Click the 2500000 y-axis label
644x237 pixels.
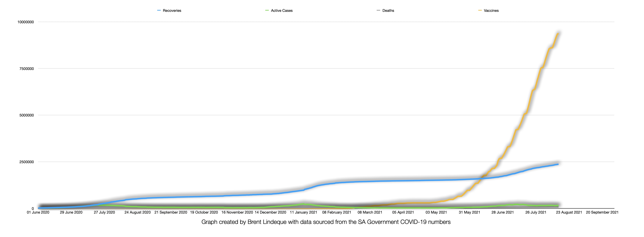coord(26,162)
